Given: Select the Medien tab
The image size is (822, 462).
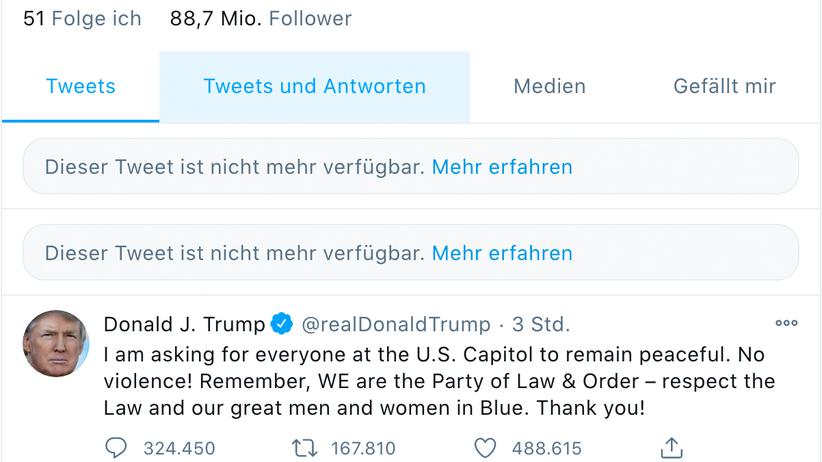Looking at the screenshot, I should (x=549, y=87).
